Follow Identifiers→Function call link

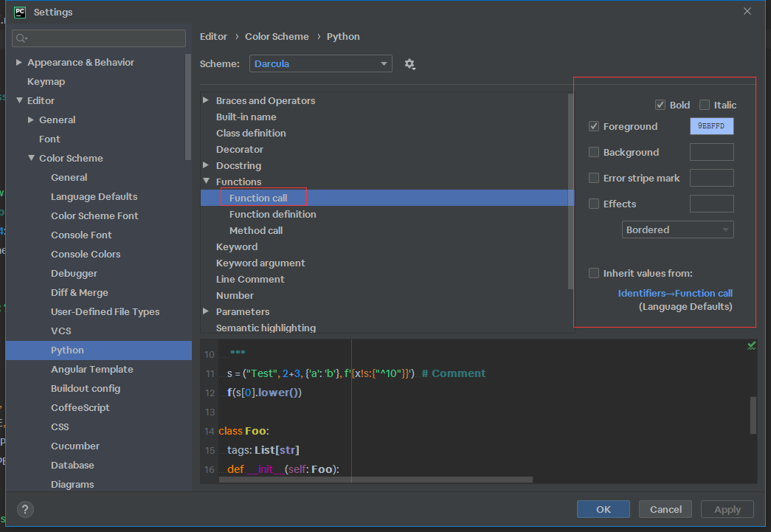675,294
